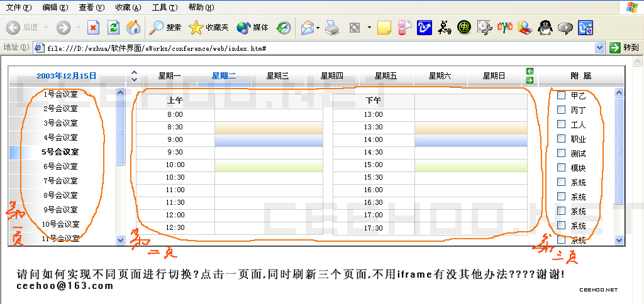Check the 甲乙 checkbox
Screen dimensions: 644x304
[562, 95]
